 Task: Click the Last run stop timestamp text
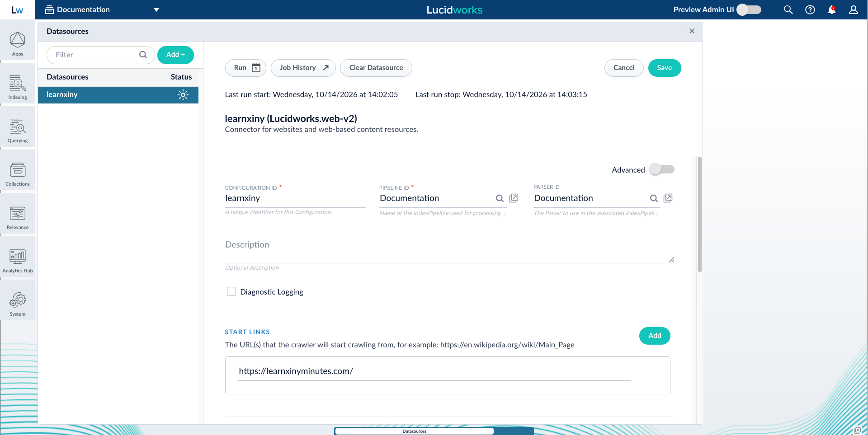click(x=501, y=94)
